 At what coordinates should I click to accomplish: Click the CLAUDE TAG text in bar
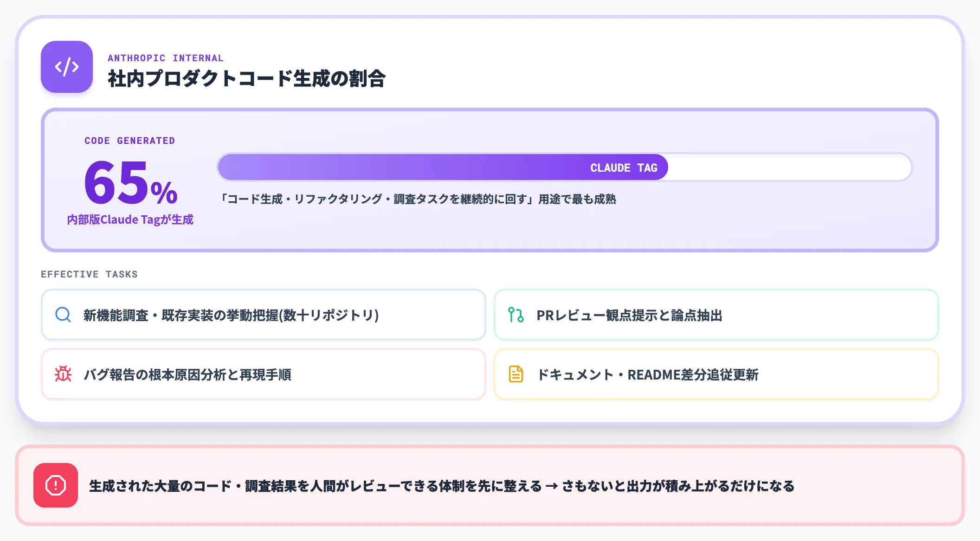coord(624,168)
